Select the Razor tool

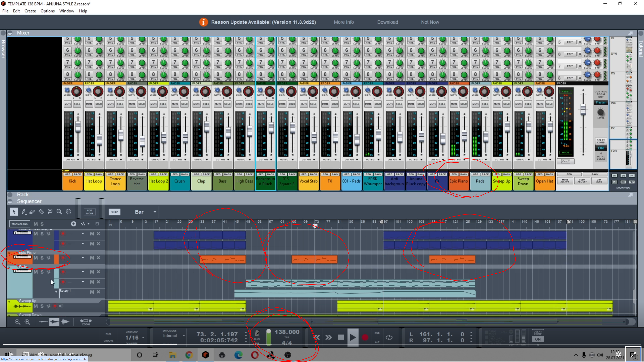(x=41, y=212)
